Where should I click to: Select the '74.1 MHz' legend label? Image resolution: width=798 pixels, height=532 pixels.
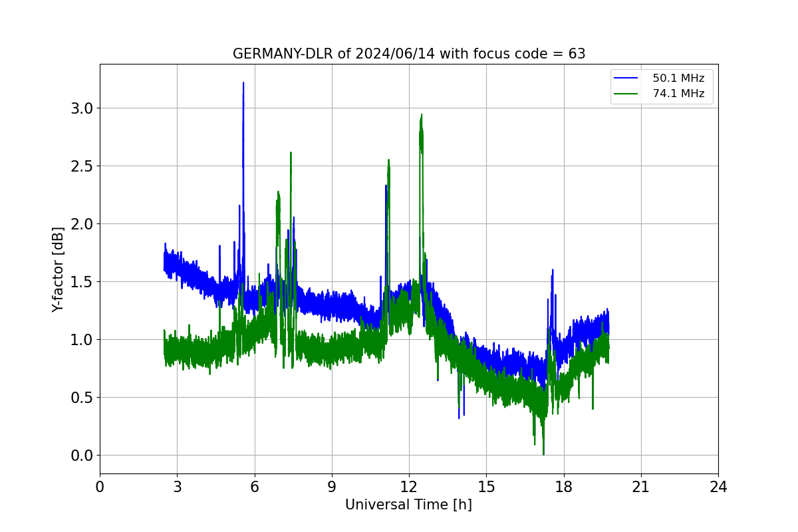coord(678,94)
